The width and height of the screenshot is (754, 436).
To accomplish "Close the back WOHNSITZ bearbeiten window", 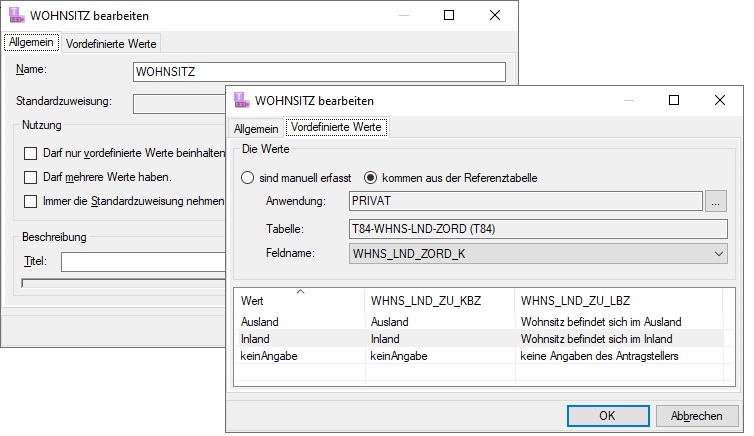I will (x=495, y=16).
